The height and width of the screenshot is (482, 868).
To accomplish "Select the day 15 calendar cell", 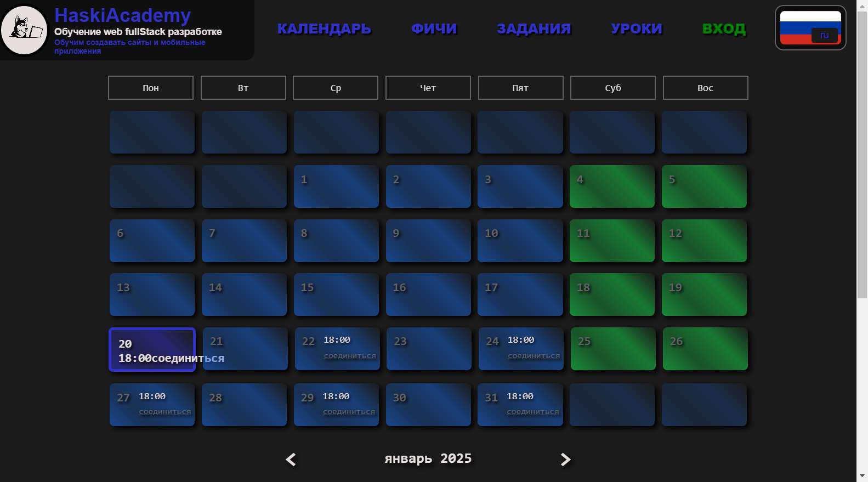I will coord(336,294).
